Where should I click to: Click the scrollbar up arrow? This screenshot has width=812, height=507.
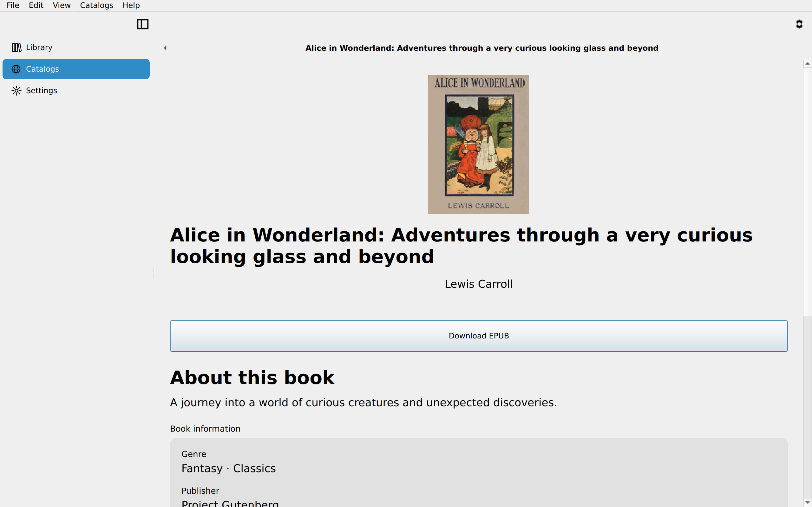click(x=807, y=64)
